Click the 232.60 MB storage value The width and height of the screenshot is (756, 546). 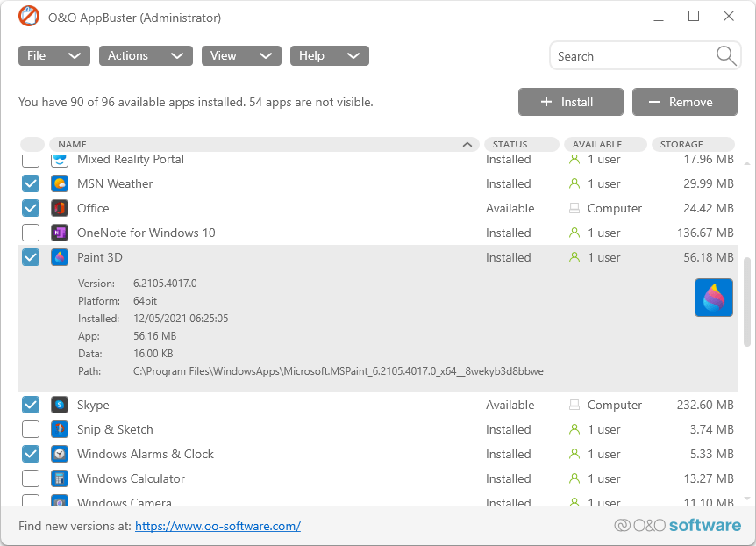[705, 405]
